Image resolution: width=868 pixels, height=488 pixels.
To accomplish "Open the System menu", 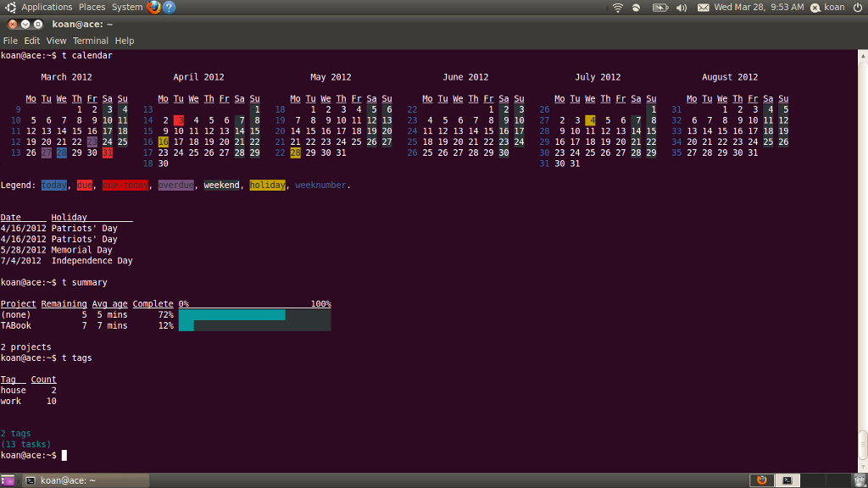I will coord(127,7).
